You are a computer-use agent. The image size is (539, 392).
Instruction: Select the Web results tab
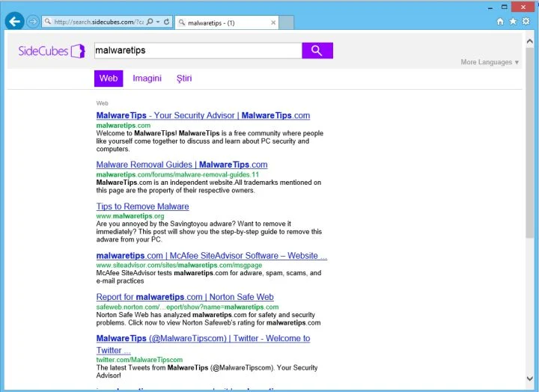[109, 79]
